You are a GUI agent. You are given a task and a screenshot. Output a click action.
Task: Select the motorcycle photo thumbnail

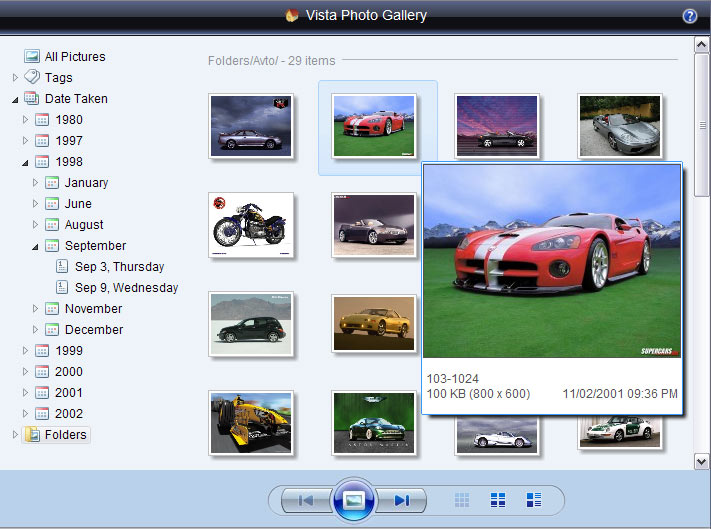[x=251, y=224]
